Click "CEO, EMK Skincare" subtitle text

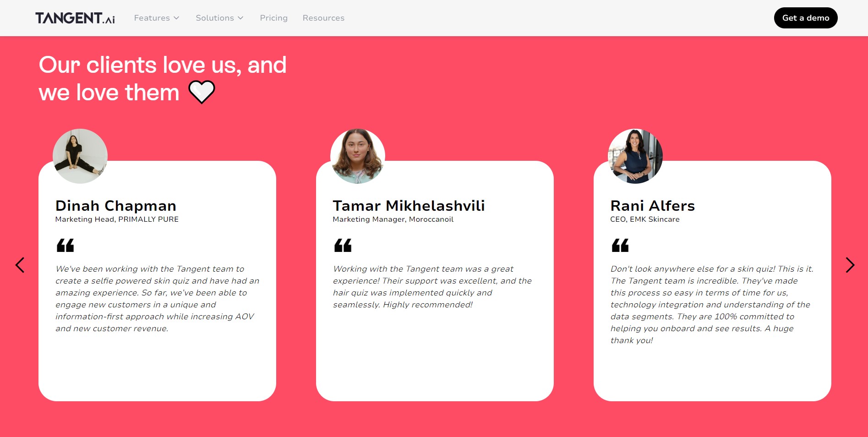[644, 219]
